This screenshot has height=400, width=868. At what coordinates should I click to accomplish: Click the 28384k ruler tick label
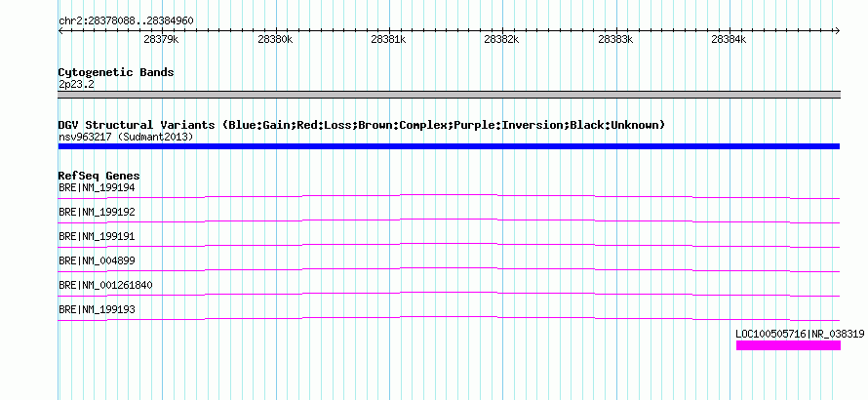tap(730, 40)
